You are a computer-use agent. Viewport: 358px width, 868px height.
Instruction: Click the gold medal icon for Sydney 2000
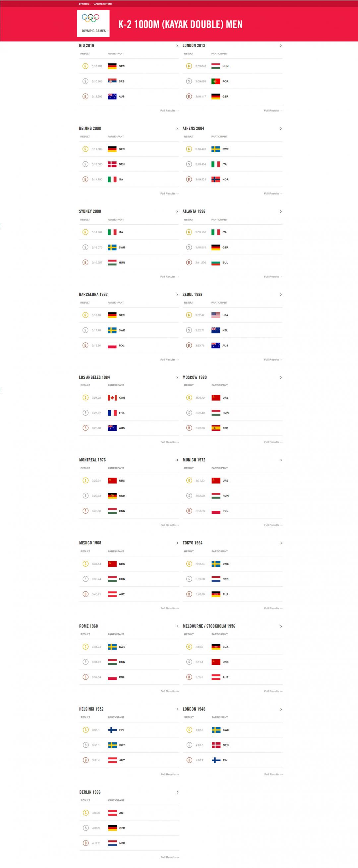coord(85,232)
